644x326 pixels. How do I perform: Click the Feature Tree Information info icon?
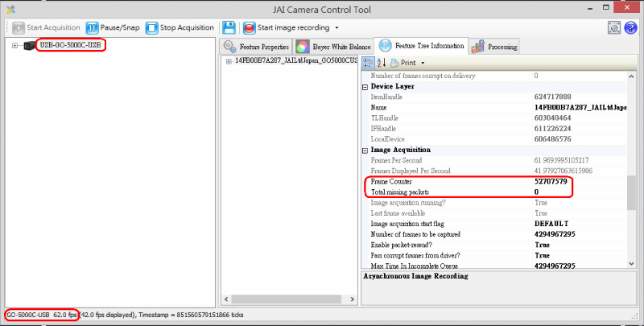385,46
